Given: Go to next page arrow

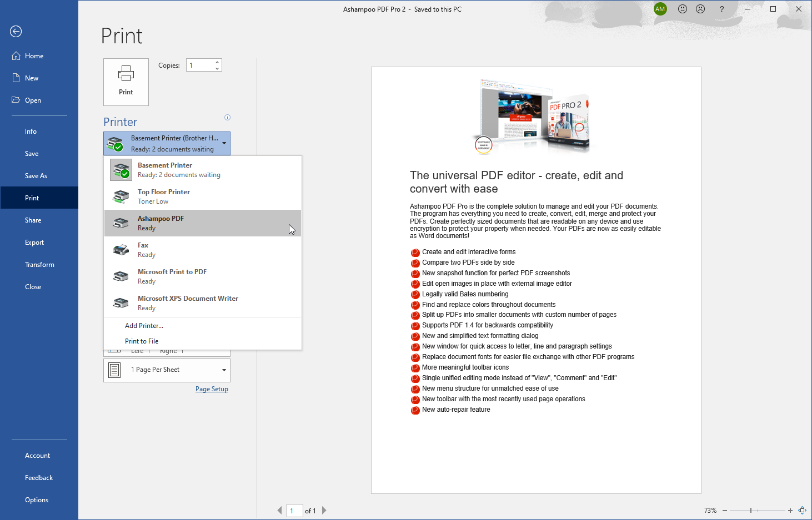Looking at the screenshot, I should point(324,511).
